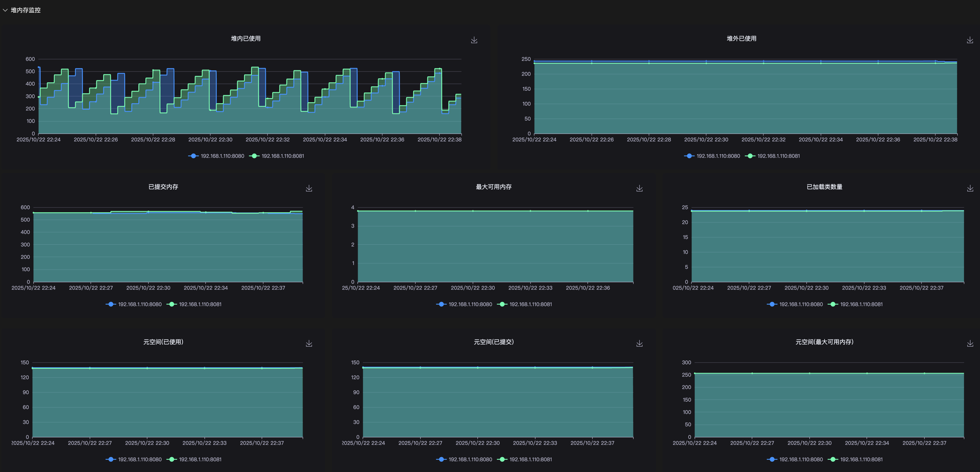Click green legend marker in 元空间(最大可用内存) chart
Image resolution: width=980 pixels, height=472 pixels.
832,460
